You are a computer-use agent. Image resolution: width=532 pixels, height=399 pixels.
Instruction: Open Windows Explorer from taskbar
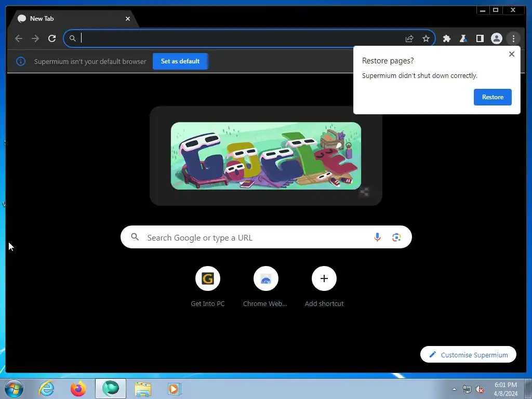click(x=143, y=389)
